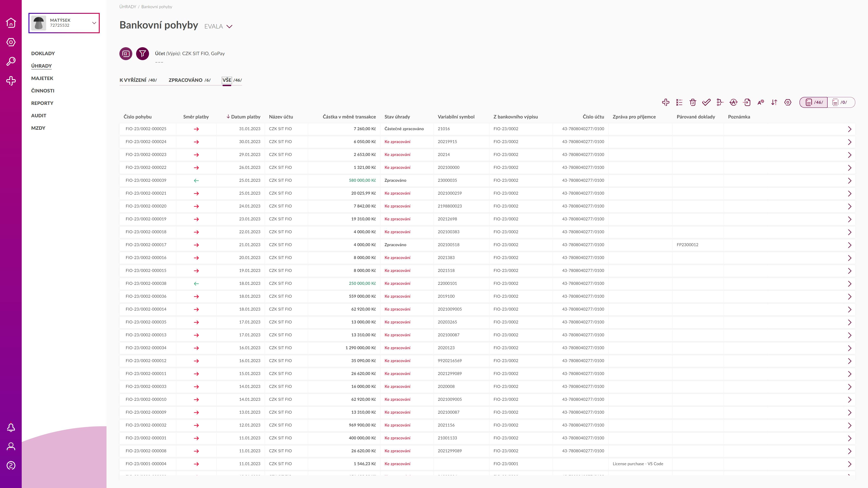The image size is (868, 488).
Task: Open row FIO-23/0002-000025 detail chevron
Action: click(x=849, y=129)
